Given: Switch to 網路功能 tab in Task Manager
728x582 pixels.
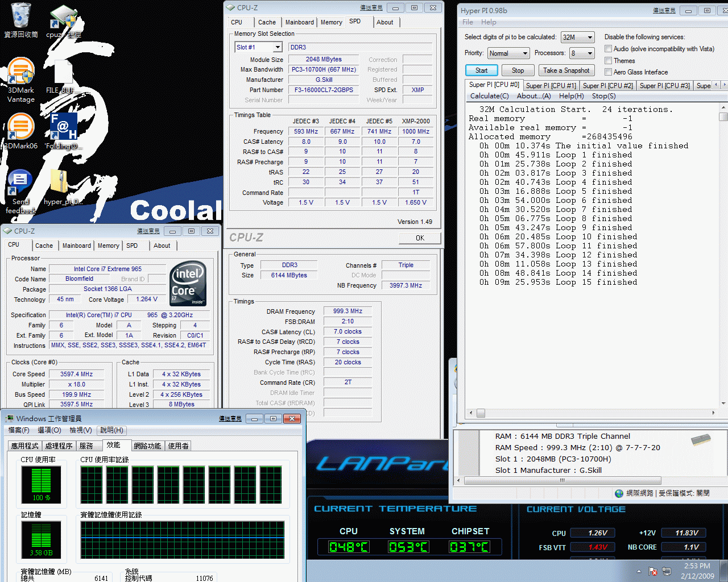Looking at the screenshot, I should [x=147, y=446].
